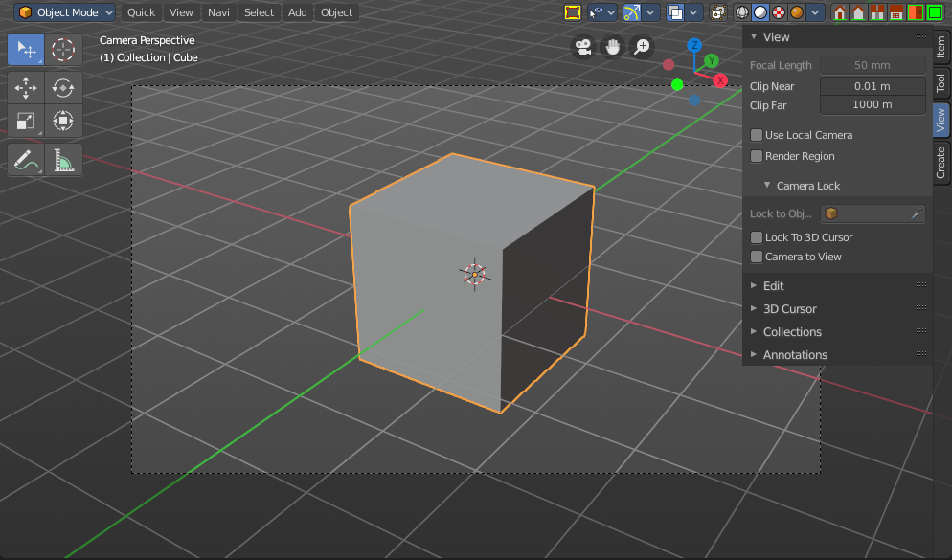This screenshot has width=952, height=560.
Task: Open the Object Mode dropdown
Action: click(65, 12)
